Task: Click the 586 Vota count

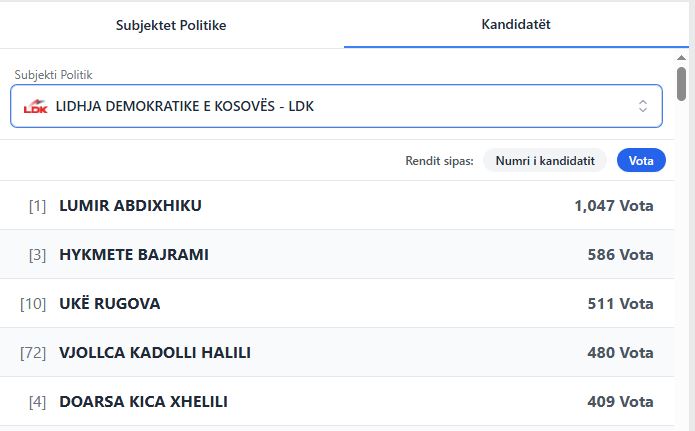Action: pos(620,255)
